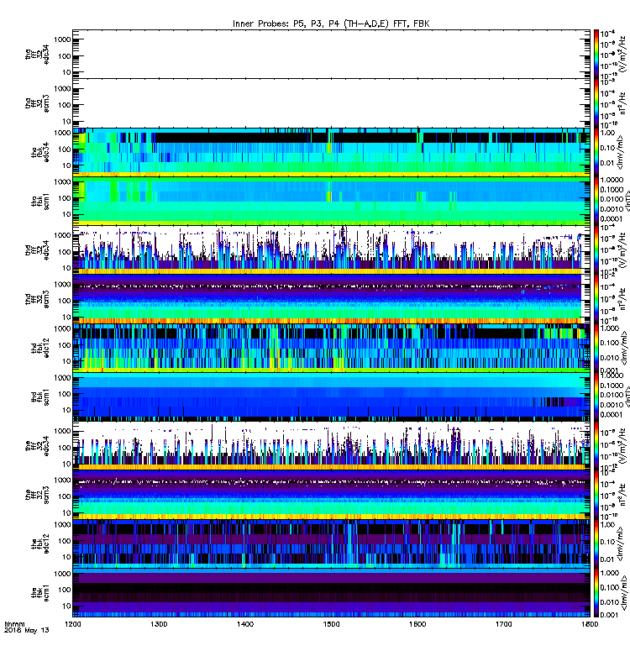This screenshot has width=630, height=672.
Task: Click the thd fff 32 edc34 spectrogram panel
Action: coord(331,249)
